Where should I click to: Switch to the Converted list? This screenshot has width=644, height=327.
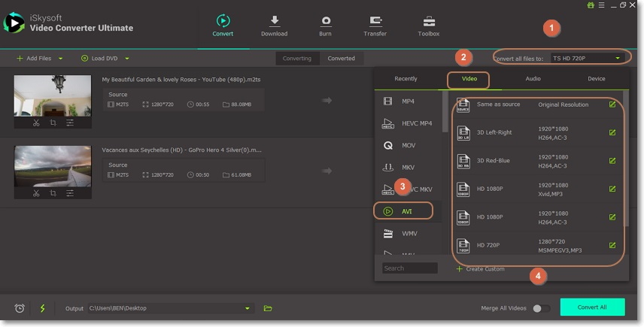point(342,58)
